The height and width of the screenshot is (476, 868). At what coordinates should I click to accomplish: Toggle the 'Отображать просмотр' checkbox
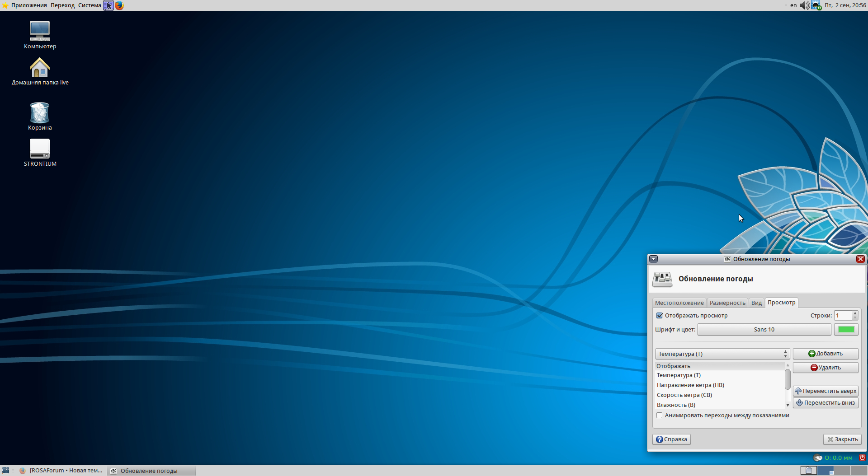(x=660, y=315)
